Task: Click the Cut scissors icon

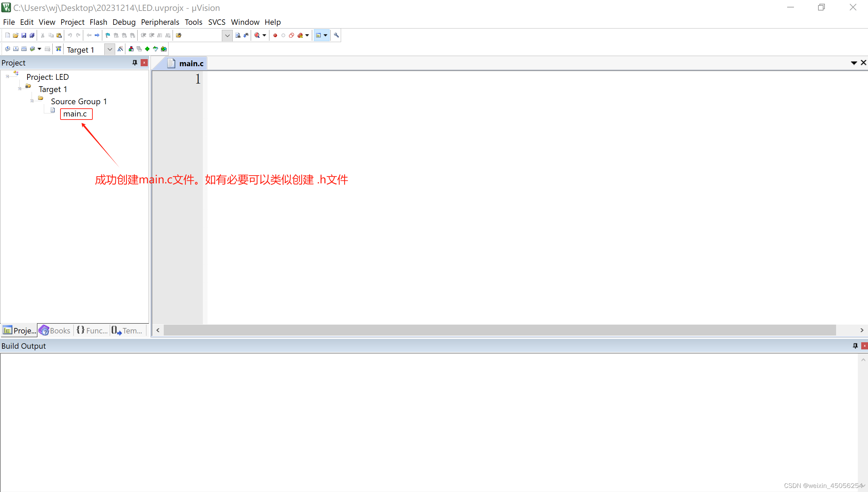Action: coord(43,35)
